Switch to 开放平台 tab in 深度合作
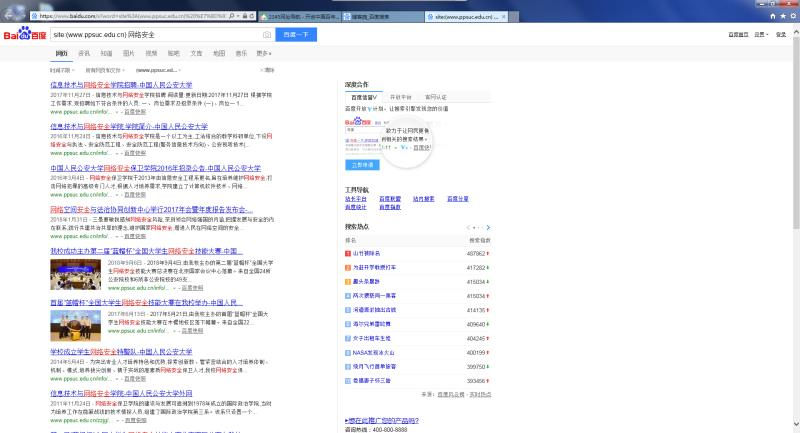The image size is (800, 433). tap(401, 97)
